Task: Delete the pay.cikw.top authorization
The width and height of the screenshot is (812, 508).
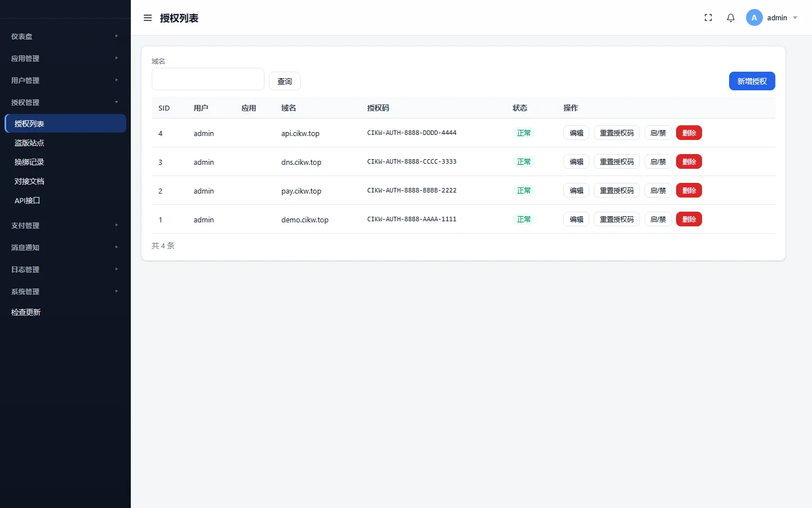Action: point(689,190)
